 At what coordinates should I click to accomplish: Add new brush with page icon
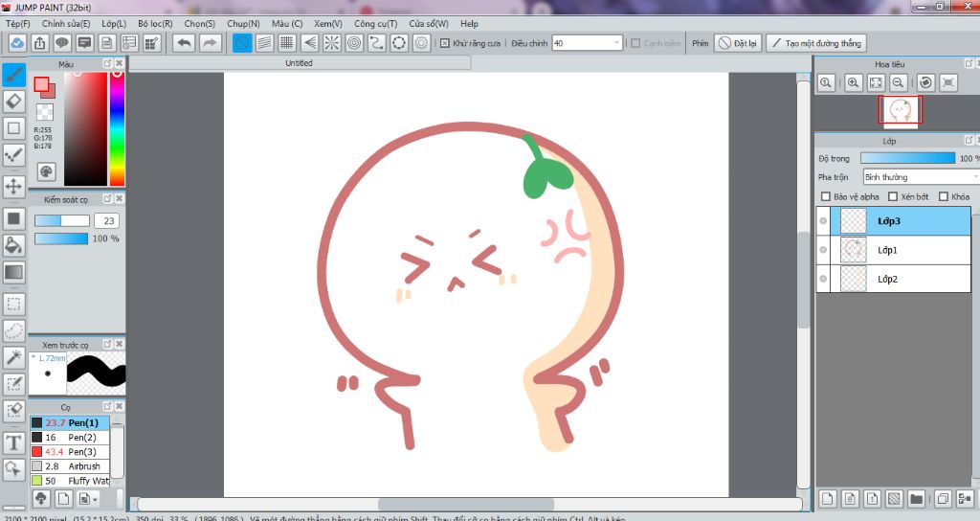pyautogui.click(x=63, y=498)
